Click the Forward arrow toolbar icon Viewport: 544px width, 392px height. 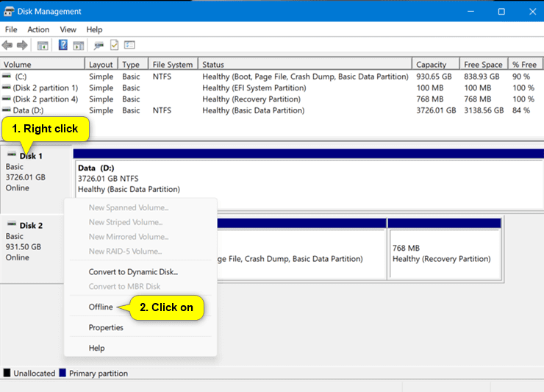coord(22,46)
